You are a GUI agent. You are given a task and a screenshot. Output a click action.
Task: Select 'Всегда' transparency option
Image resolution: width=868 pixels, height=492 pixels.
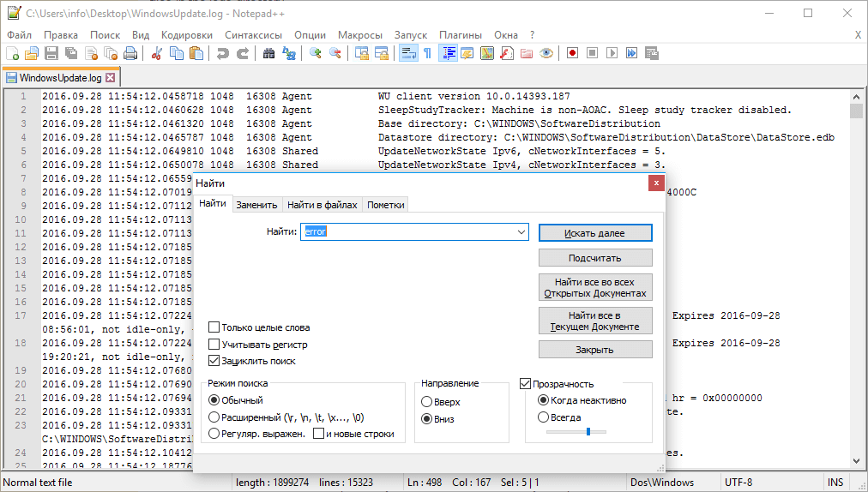coord(543,417)
